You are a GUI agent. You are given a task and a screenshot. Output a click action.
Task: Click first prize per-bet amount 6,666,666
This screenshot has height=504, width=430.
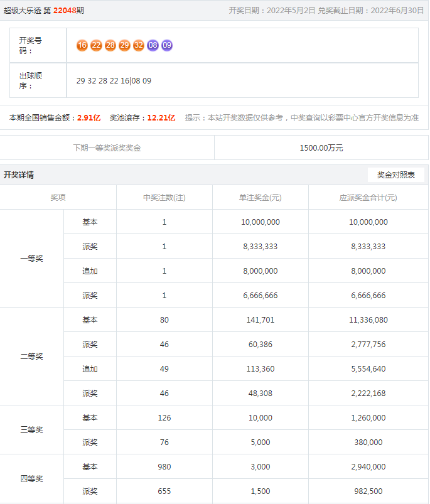tap(261, 296)
